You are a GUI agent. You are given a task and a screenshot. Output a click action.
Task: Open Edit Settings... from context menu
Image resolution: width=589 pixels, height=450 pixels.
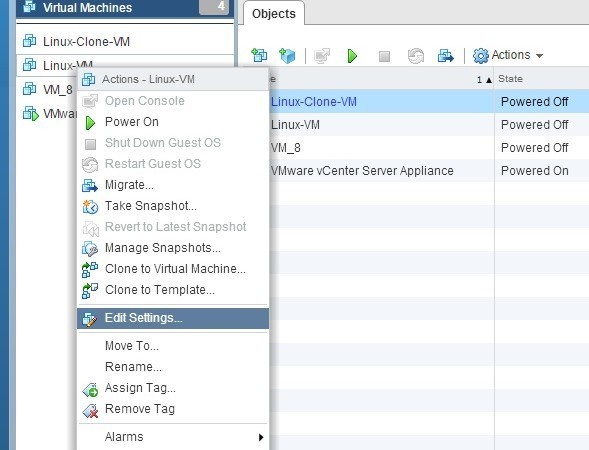click(x=173, y=319)
